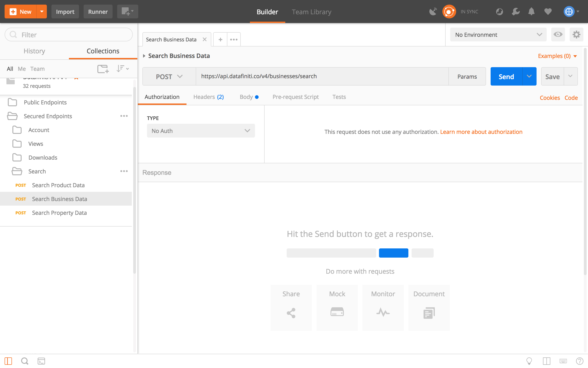
Task: Open the Save dropdown arrow
Action: 571,76
